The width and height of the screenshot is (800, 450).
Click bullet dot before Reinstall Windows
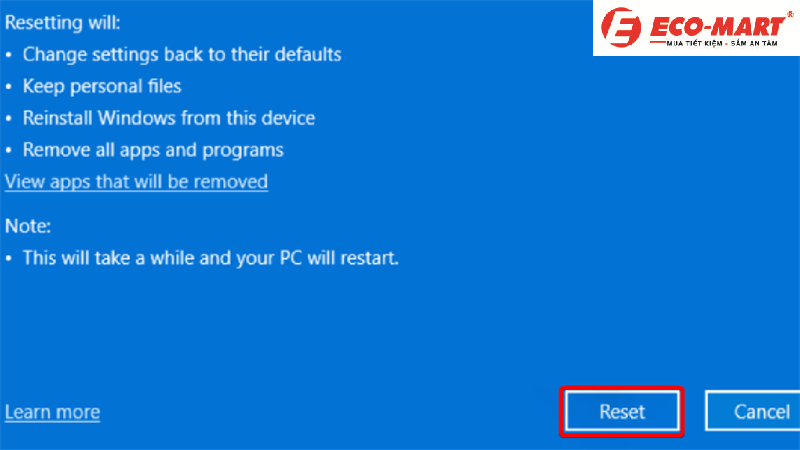9,119
